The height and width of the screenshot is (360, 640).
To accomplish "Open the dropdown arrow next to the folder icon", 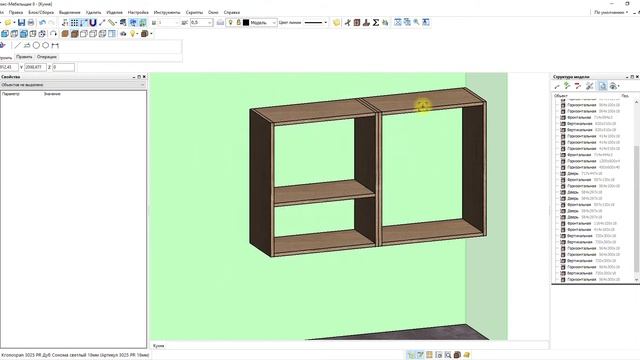I will pyautogui.click(x=14, y=23).
